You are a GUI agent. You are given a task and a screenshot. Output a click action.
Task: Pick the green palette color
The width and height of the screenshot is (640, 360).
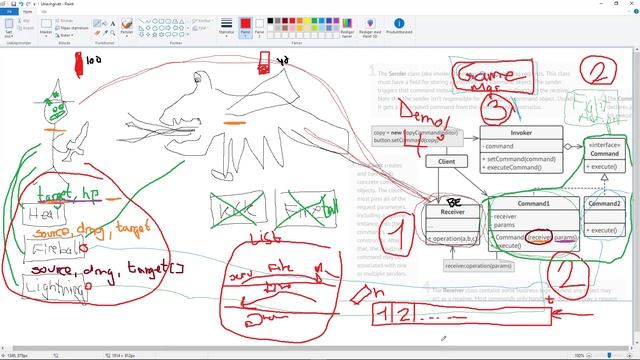pyautogui.click(x=314, y=20)
